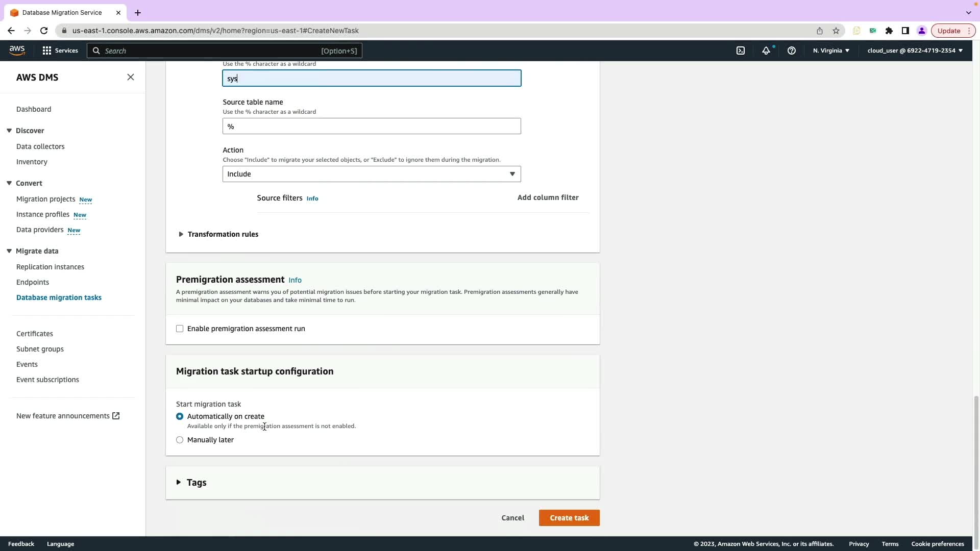Click Add column filter button
Screen dimensions: 980x551
click(x=548, y=197)
